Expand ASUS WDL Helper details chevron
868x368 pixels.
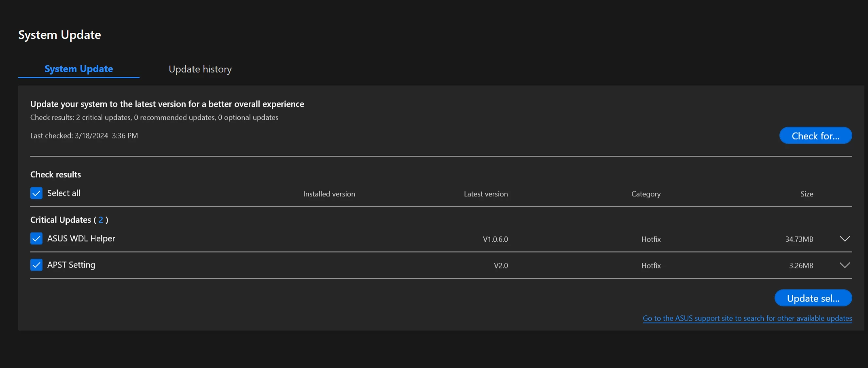click(x=845, y=239)
